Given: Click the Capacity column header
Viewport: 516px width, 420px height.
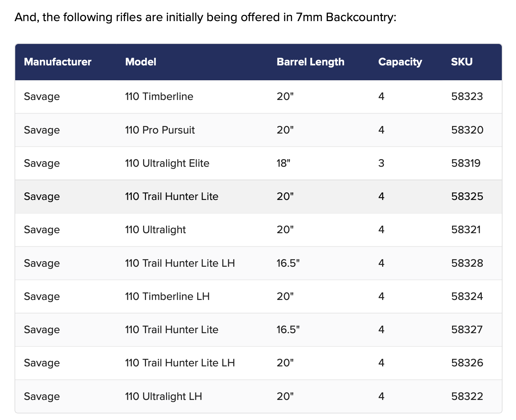Looking at the screenshot, I should 400,62.
